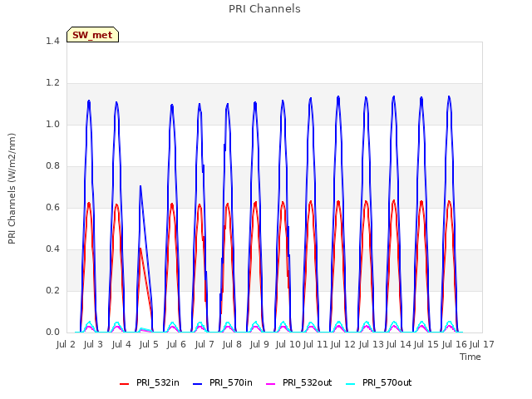This screenshot has height=399, width=532.
Task: Select the PRI_532out legend label
Action: click(x=308, y=382)
